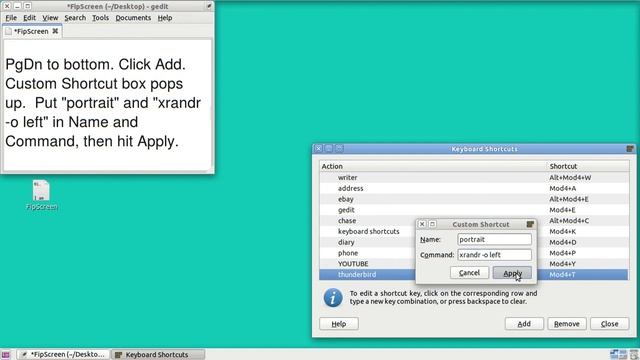Click the Command field with xrandr -o left
The image size is (640, 360).
coord(494,255)
